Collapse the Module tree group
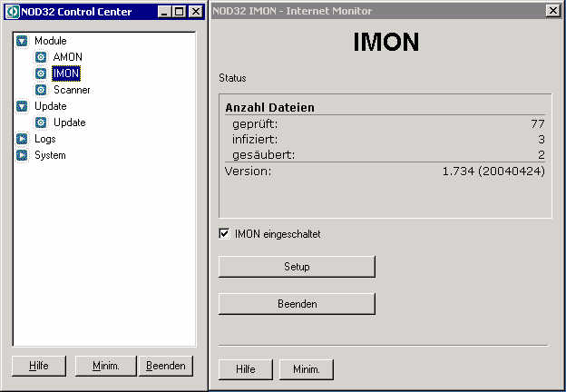 coord(22,41)
